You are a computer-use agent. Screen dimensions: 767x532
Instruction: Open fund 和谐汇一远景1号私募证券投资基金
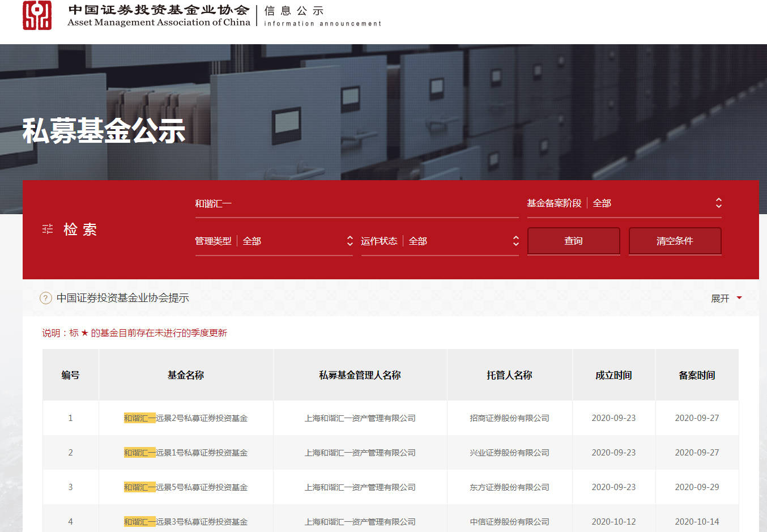coord(186,453)
